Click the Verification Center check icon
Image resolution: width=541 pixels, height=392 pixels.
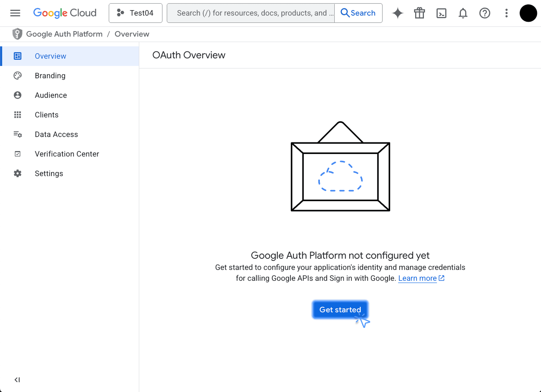coord(17,154)
